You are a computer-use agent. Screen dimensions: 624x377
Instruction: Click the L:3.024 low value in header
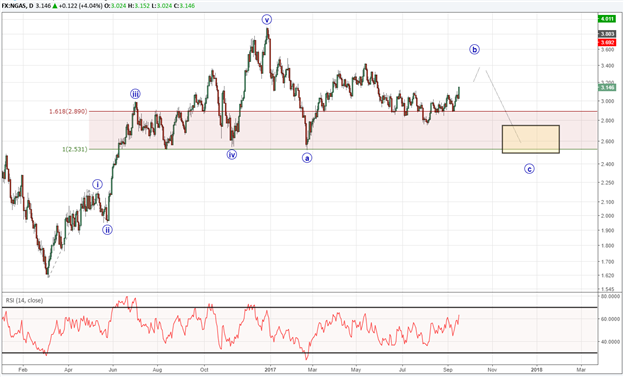[162, 6]
